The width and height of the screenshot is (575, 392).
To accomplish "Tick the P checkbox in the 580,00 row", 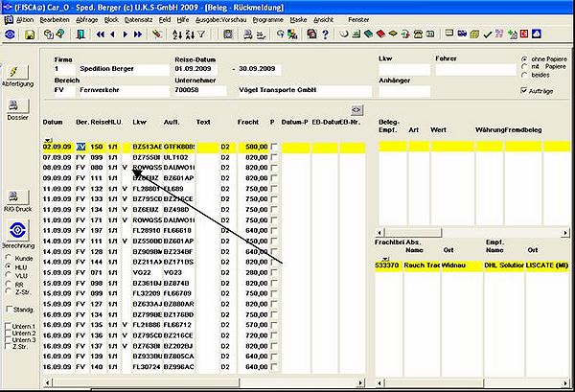I will pos(273,147).
